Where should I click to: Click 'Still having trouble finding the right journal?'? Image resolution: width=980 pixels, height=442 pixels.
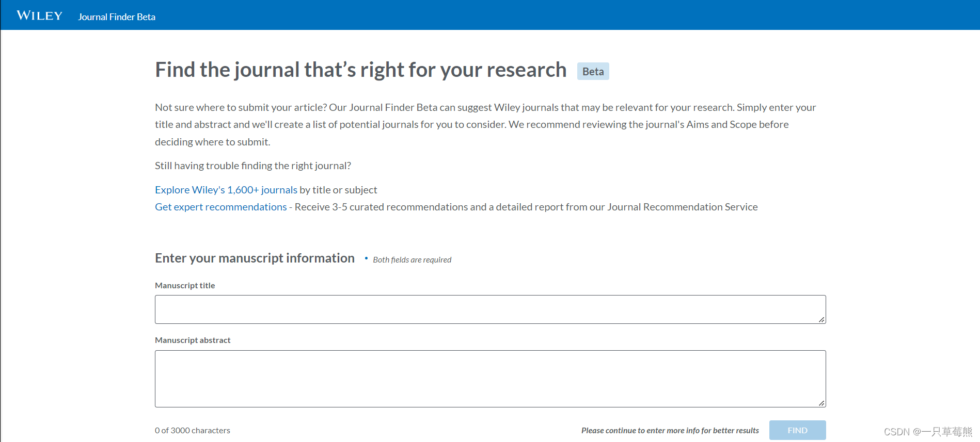(253, 166)
